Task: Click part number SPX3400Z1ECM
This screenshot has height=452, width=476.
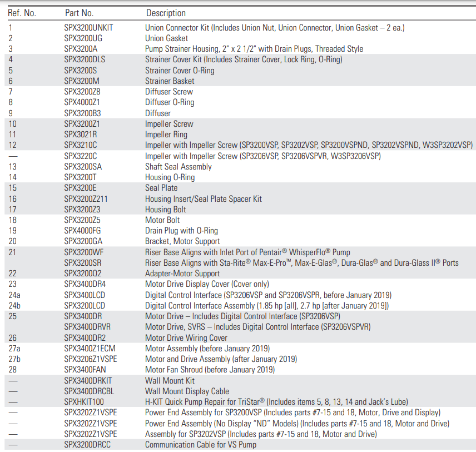Action: coord(90,349)
